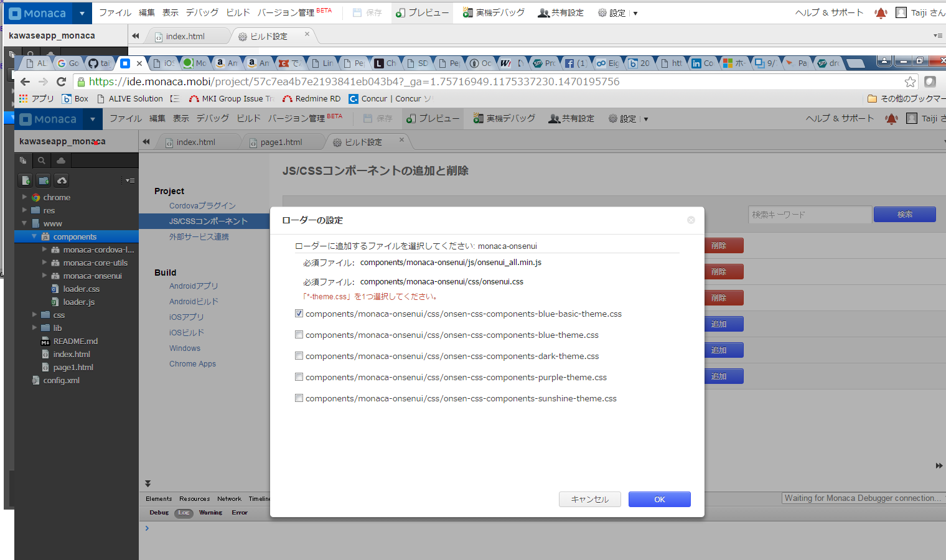The width and height of the screenshot is (946, 560).
Task: Switch to index.html tab in the Chrome-hosted IDE
Action: [195, 142]
